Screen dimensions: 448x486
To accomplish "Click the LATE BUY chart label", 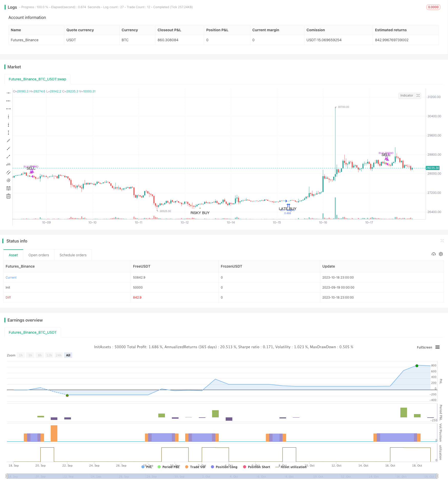I will point(288,209).
